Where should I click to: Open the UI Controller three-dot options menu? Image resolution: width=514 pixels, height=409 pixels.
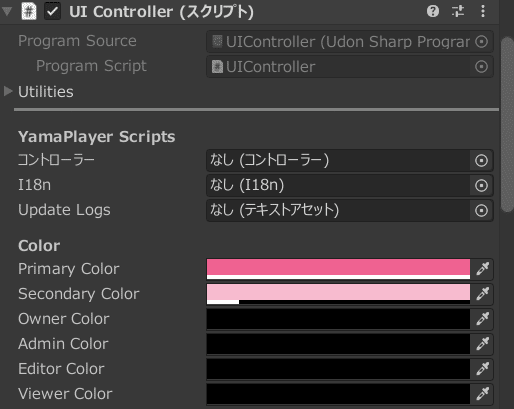point(483,11)
